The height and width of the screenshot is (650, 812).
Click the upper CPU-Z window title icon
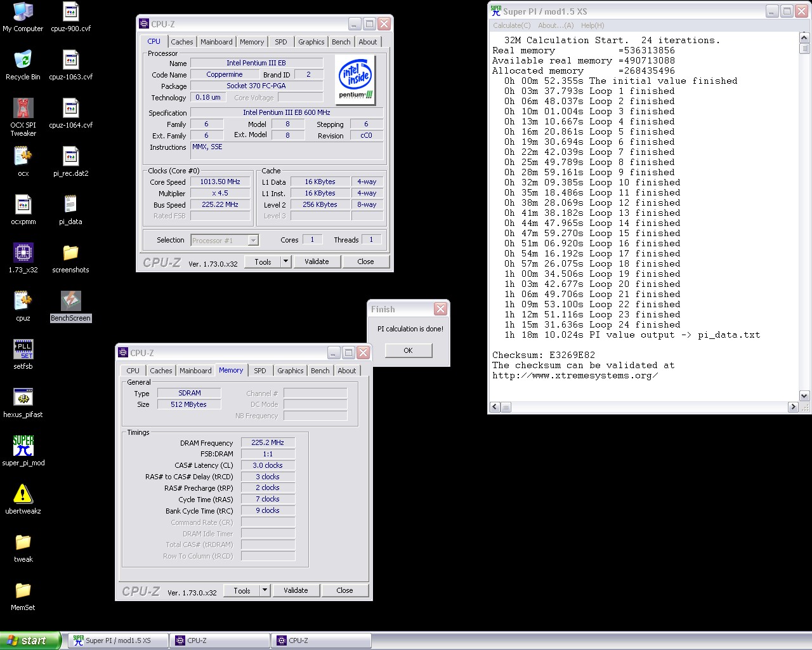click(144, 24)
